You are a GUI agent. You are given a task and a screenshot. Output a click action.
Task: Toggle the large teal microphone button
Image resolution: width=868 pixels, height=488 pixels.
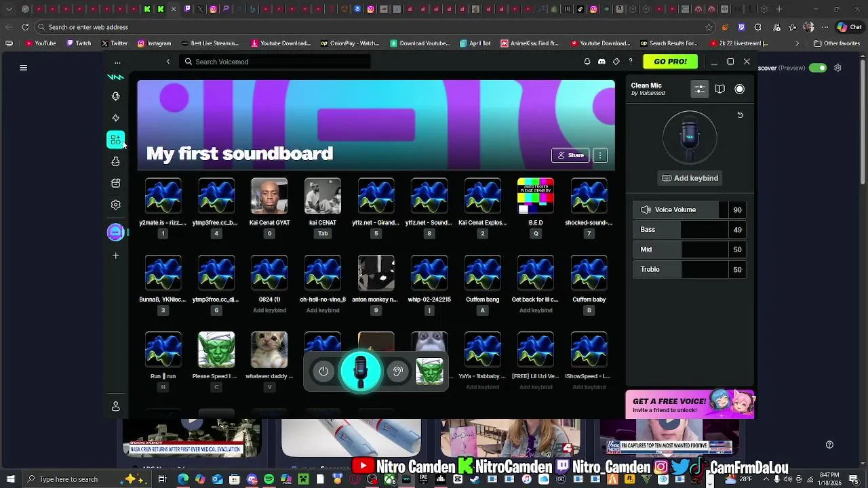(361, 371)
